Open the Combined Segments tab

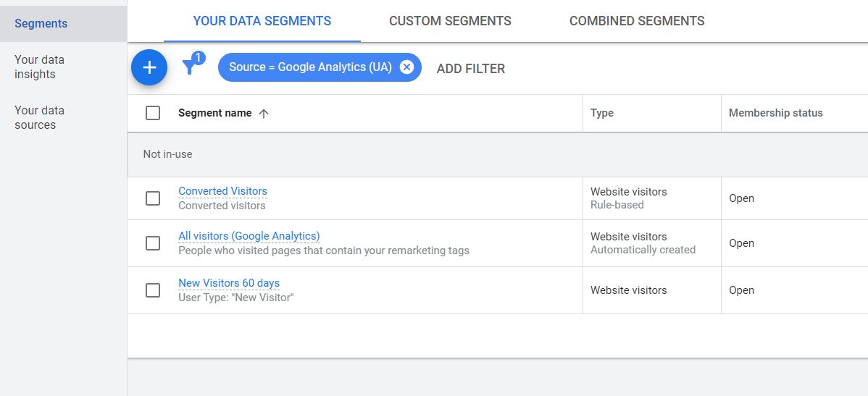[x=637, y=21]
